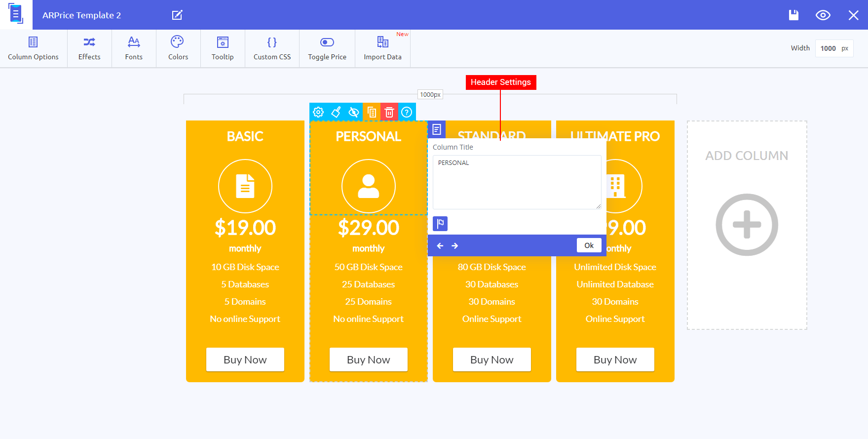The width and height of the screenshot is (868, 439).
Task: Go to next section with right arrow
Action: tap(455, 245)
